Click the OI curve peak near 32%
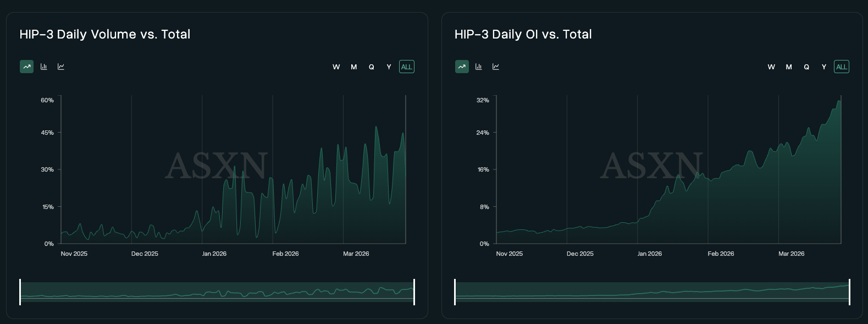This screenshot has height=324, width=868. 839,101
